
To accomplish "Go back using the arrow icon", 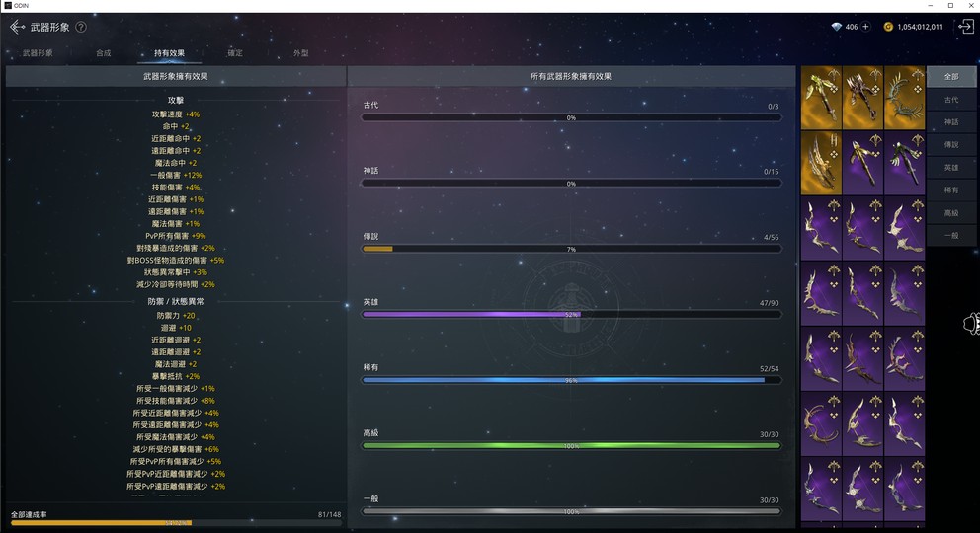I will coord(17,27).
